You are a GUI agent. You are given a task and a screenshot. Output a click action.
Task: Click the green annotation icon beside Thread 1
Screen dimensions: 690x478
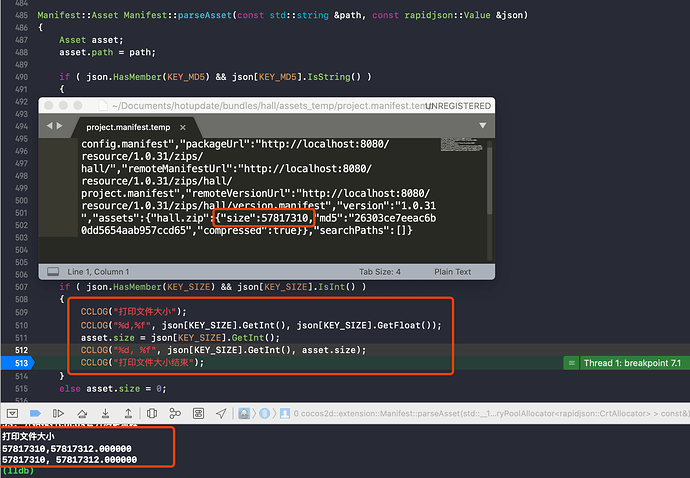(571, 363)
